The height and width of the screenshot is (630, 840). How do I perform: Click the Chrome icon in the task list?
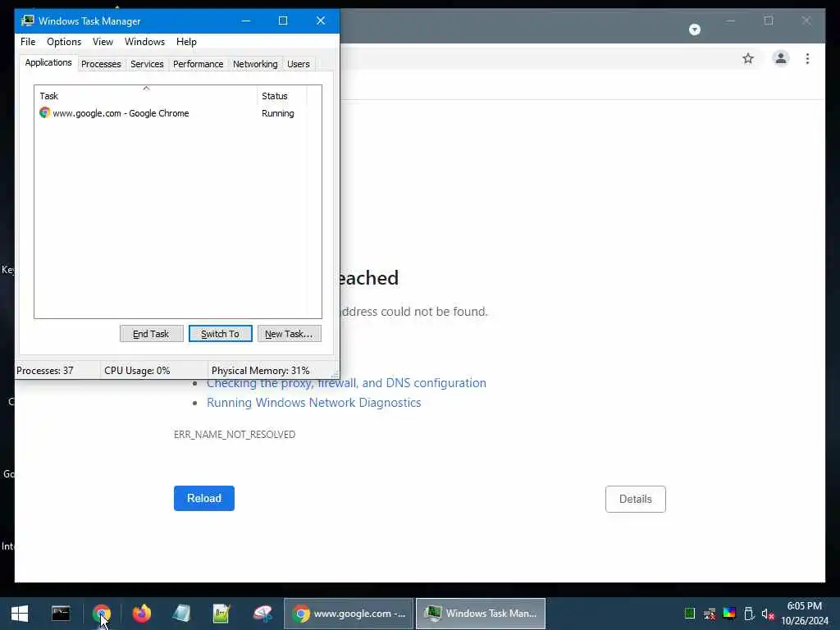pyautogui.click(x=44, y=112)
